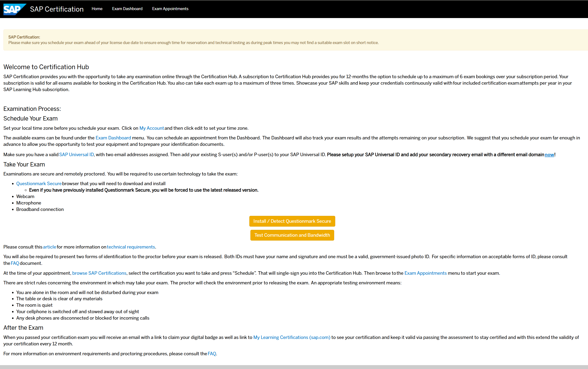Click Test Communication and Bandwidth button
The image size is (588, 369).
pos(292,235)
